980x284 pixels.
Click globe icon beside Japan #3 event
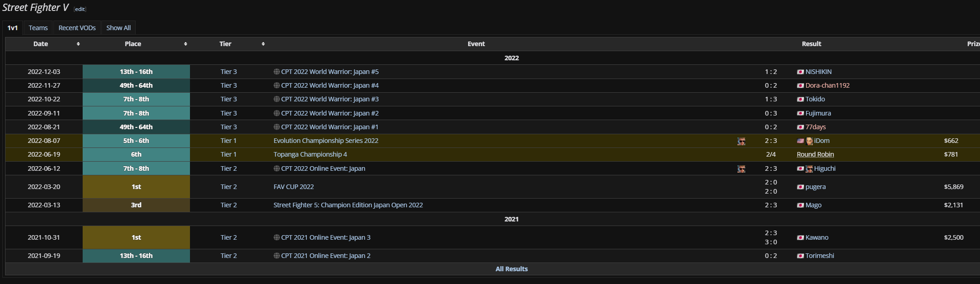[277, 99]
